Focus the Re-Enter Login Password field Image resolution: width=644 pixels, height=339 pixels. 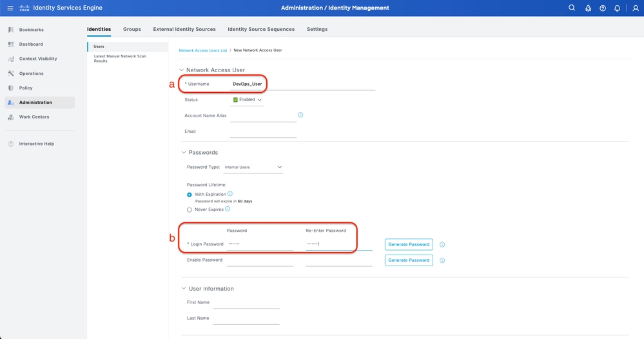(339, 244)
